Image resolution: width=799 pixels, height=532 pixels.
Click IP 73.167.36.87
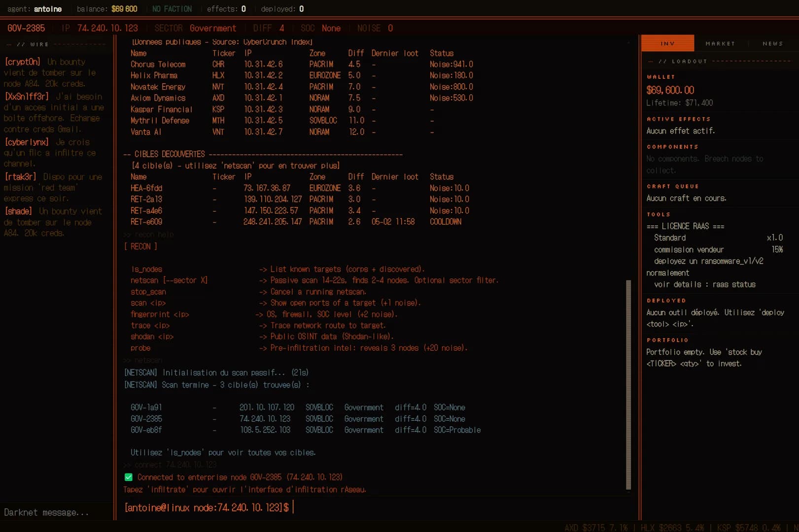pyautogui.click(x=267, y=188)
